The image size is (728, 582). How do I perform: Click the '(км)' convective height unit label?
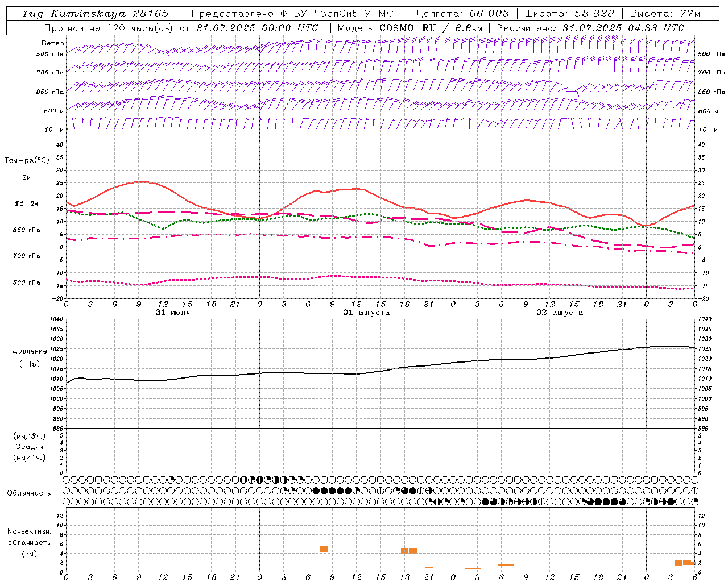[x=30, y=554]
